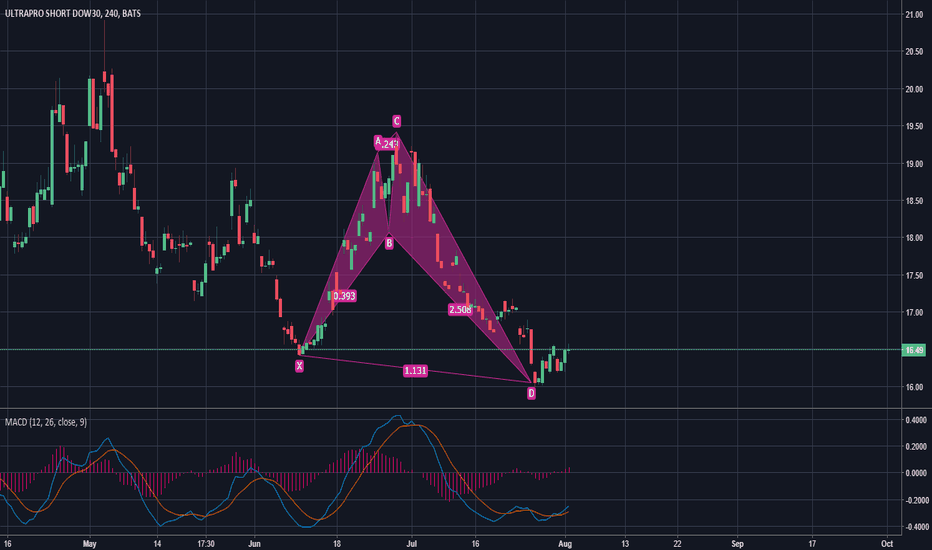This screenshot has height=550, width=932.
Task: Select the A point label of the pattern
Action: coord(377,141)
